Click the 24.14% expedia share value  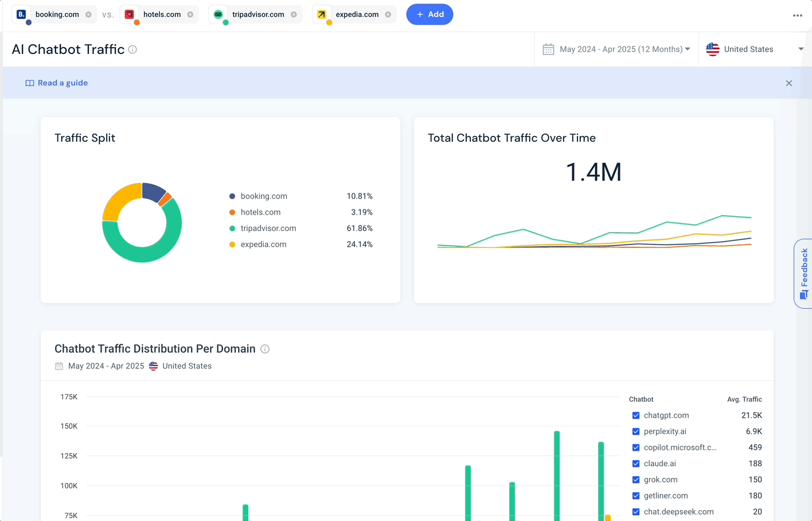tap(360, 244)
